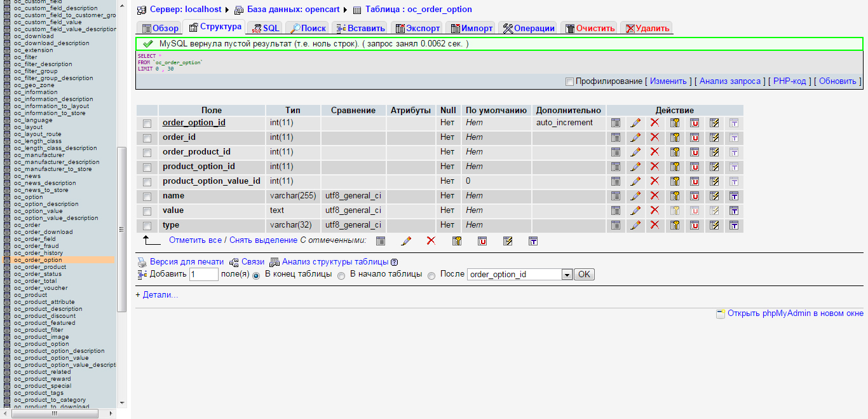The image size is (868, 419).
Task: Open the 'После' column dropdown
Action: click(567, 275)
